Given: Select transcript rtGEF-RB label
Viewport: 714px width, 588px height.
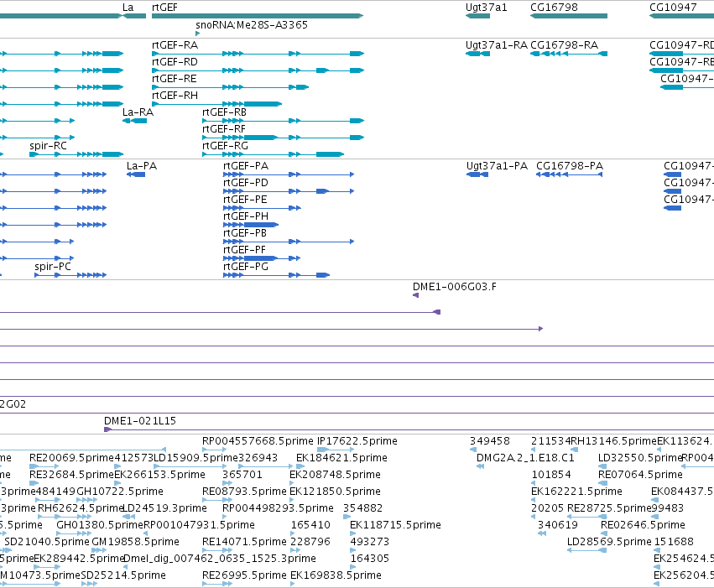Looking at the screenshot, I should pos(225,112).
